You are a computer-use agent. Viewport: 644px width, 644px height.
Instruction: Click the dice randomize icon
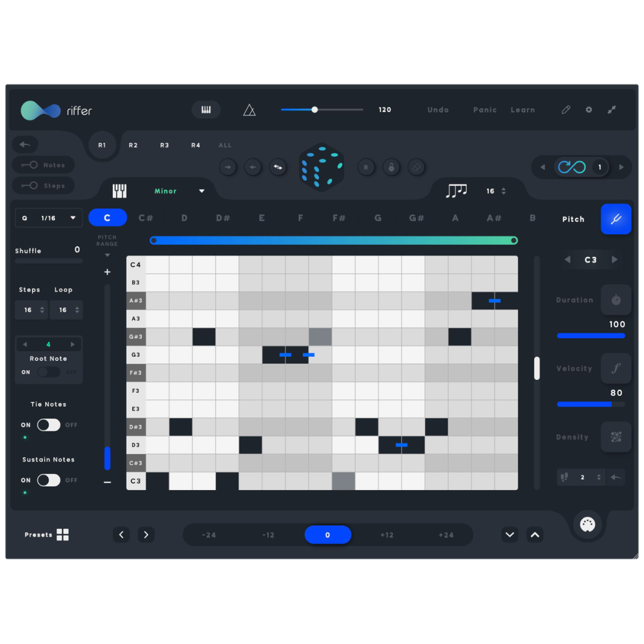(x=321, y=166)
